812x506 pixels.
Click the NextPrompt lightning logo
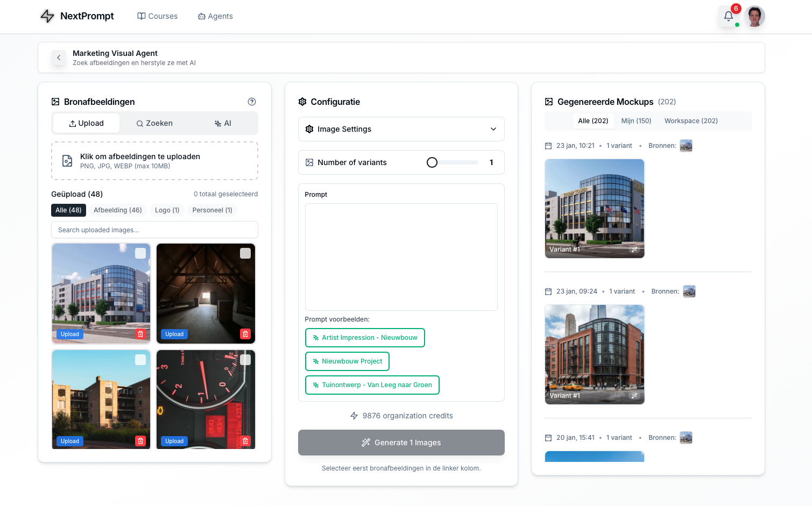47,16
